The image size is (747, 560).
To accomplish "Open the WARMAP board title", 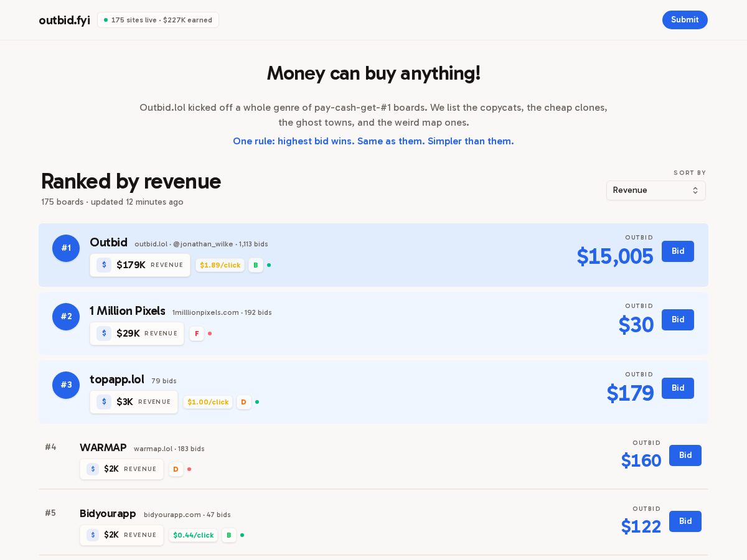I will coord(103,448).
